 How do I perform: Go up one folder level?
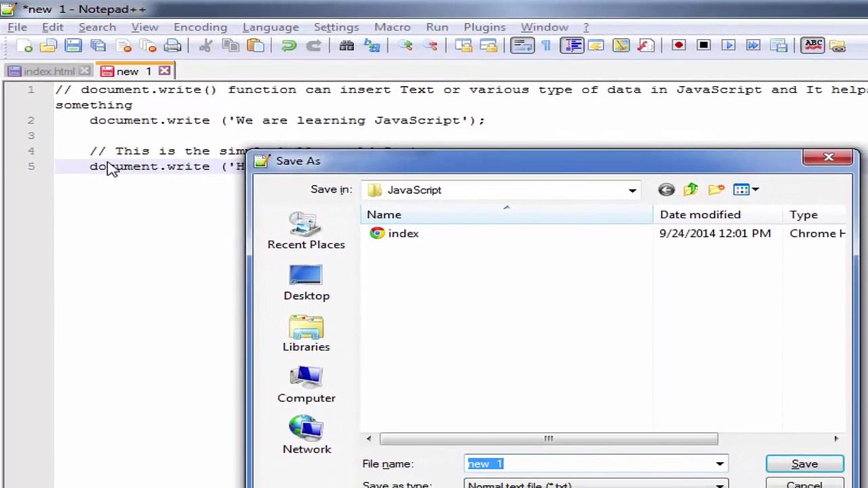691,190
